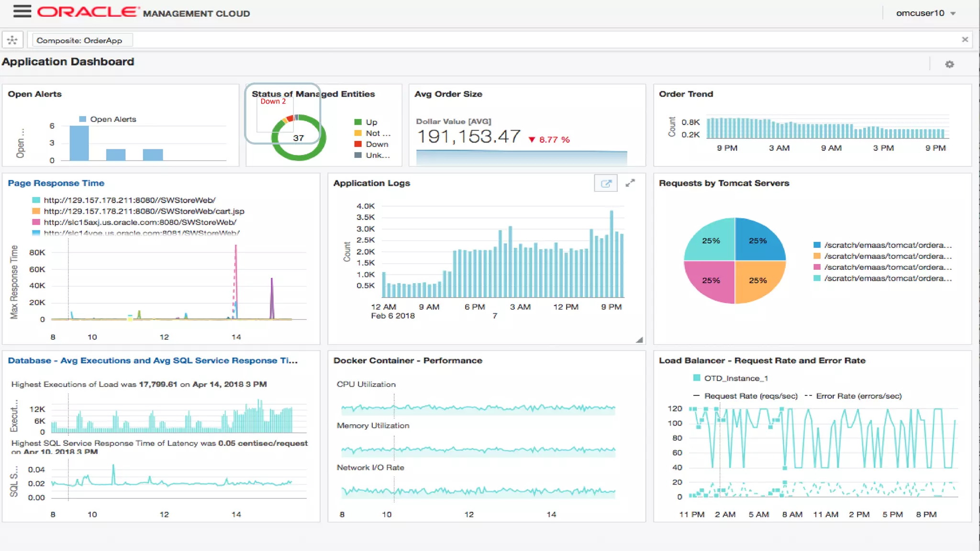Open the Database Avg Executions widget title link
The height and width of the screenshot is (551, 980).
[x=152, y=361]
